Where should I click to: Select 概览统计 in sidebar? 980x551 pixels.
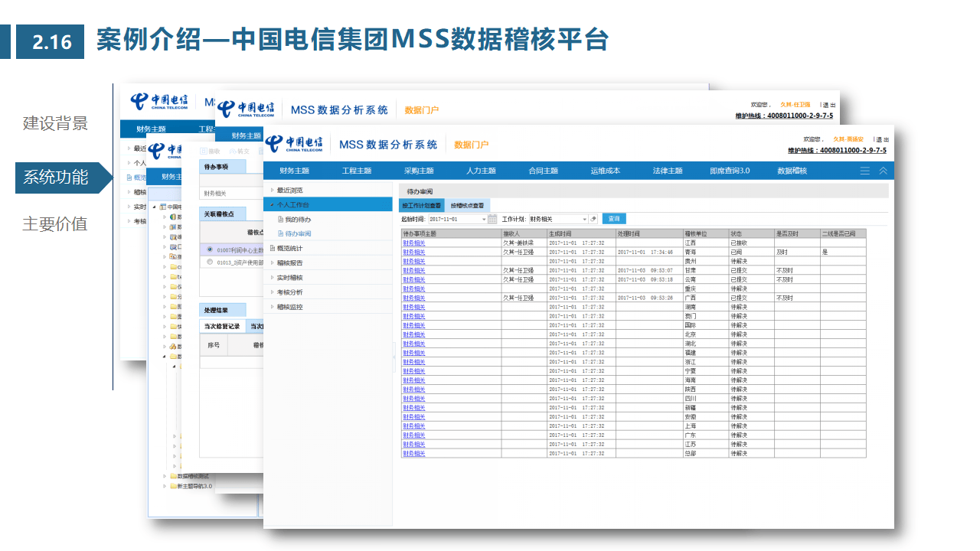289,248
